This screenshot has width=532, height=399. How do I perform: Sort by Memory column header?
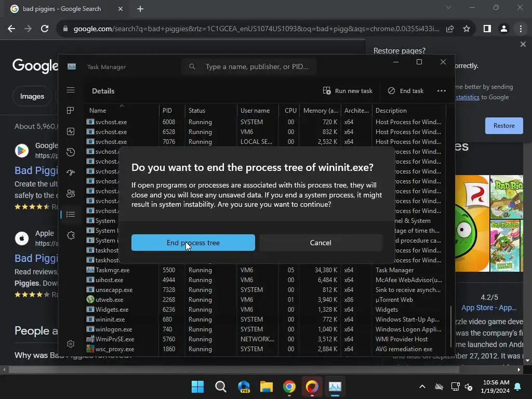click(320, 111)
